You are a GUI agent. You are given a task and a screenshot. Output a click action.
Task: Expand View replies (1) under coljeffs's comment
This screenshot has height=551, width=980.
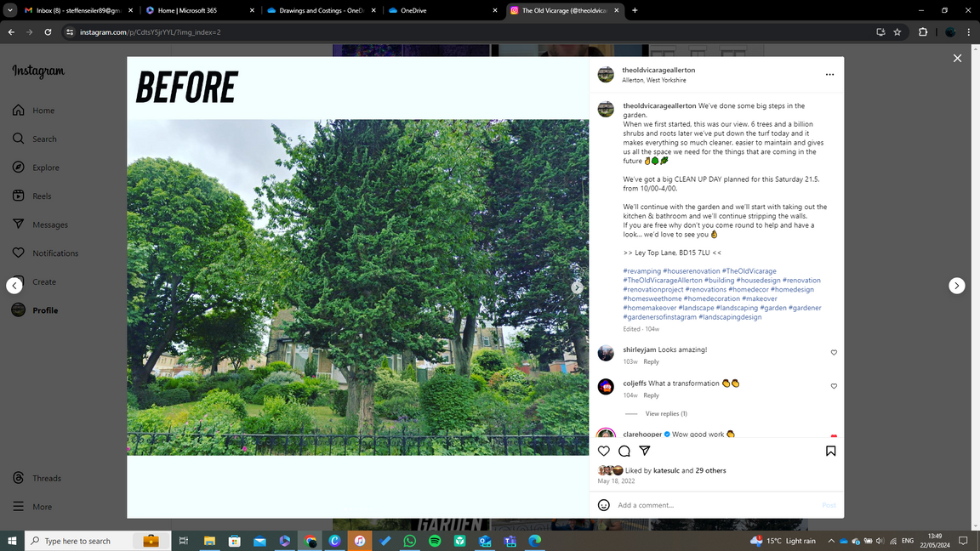[x=666, y=413]
